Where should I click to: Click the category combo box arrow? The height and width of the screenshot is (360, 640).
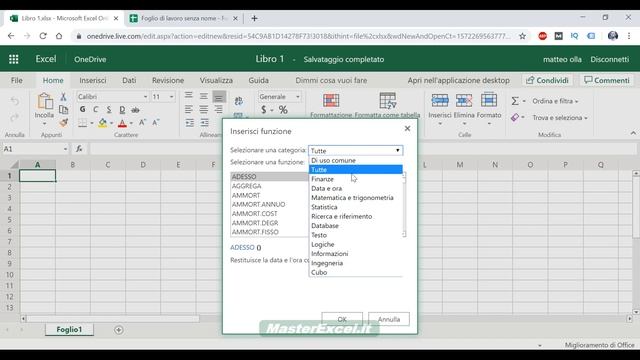tap(398, 151)
